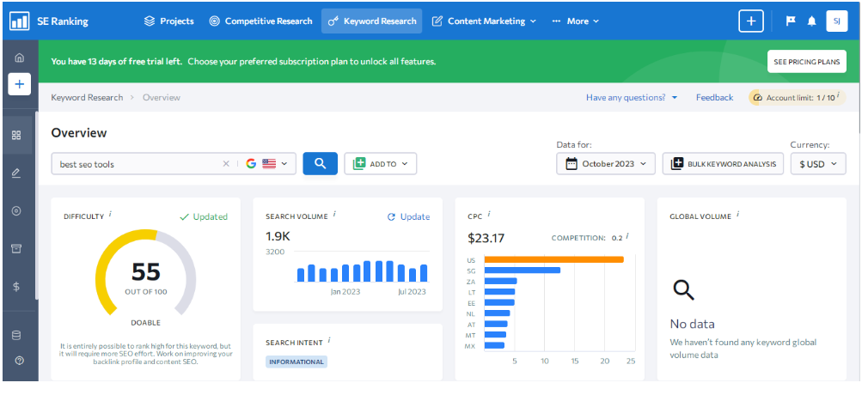This screenshot has height=395, width=868.
Task: Click the orange US bar in CPC chart
Action: (553, 259)
